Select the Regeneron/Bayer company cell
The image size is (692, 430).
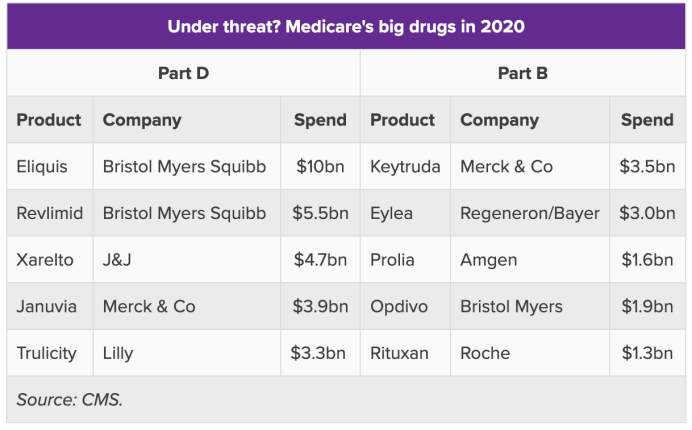528,213
